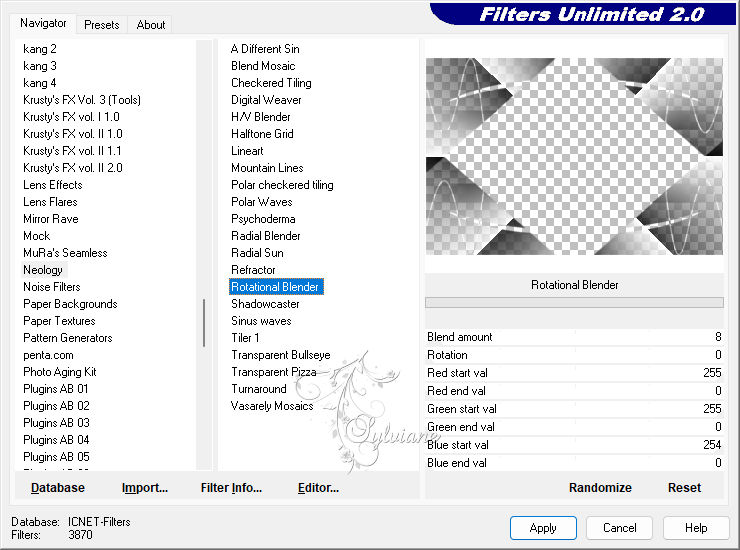Click the category list scrollbar thumb

coord(204,323)
